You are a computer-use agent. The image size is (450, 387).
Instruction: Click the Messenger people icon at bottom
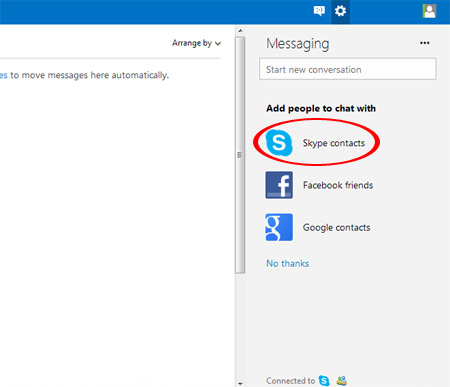(x=342, y=380)
